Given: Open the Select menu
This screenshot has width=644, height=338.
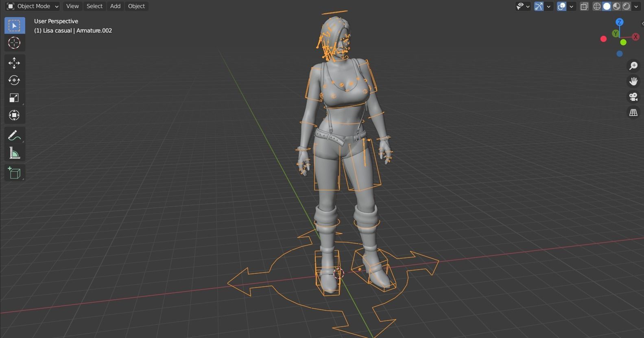Looking at the screenshot, I should [94, 6].
